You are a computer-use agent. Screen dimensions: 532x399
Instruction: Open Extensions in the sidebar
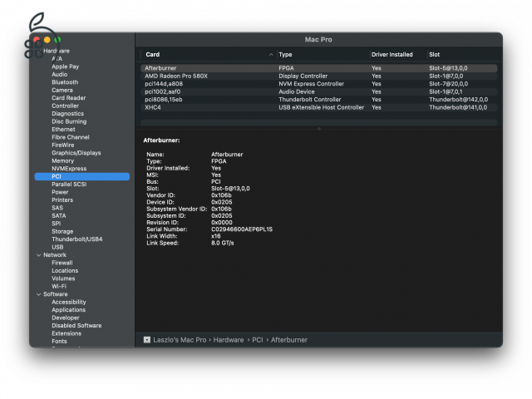[x=66, y=333]
